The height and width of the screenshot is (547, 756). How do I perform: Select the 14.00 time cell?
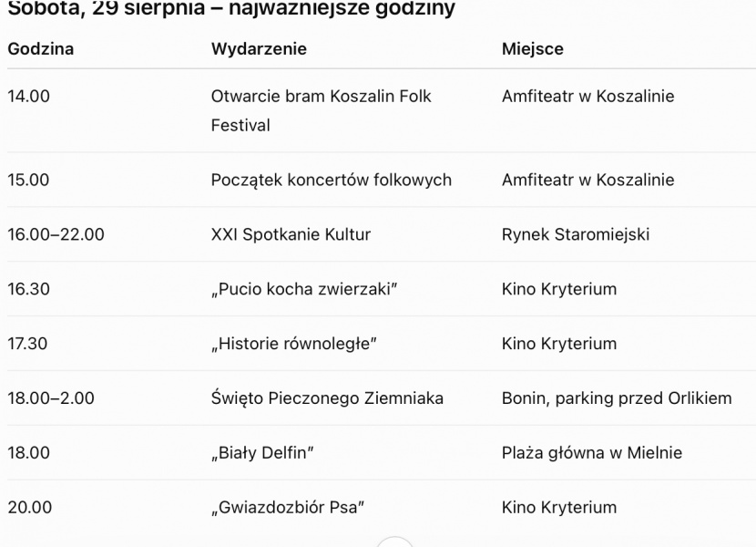tap(28, 96)
